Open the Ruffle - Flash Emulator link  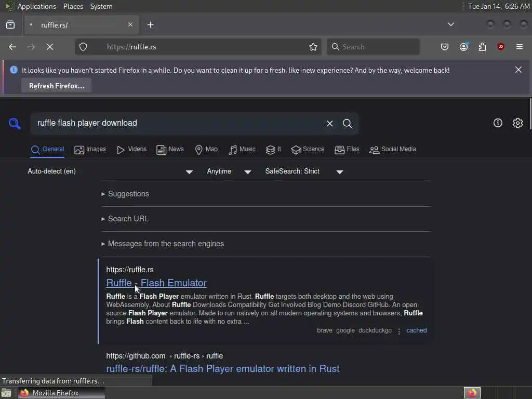[x=156, y=283]
